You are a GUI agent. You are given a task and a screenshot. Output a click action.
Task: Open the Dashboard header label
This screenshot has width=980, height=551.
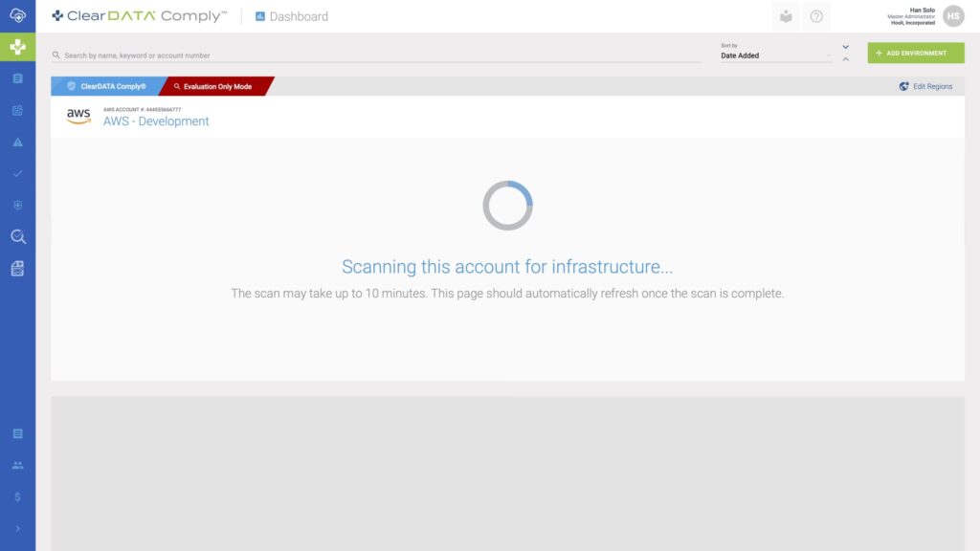pos(299,17)
